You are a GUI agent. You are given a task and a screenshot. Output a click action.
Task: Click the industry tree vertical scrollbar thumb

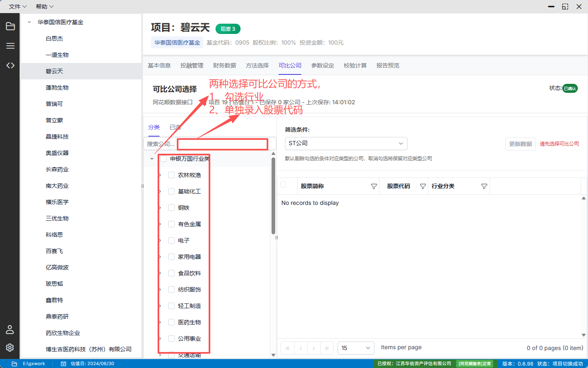[x=273, y=196]
